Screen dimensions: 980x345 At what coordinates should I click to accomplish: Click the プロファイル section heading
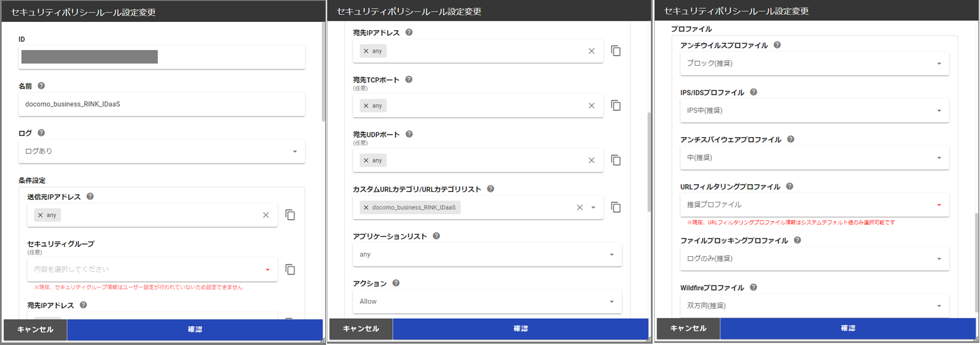[x=691, y=29]
